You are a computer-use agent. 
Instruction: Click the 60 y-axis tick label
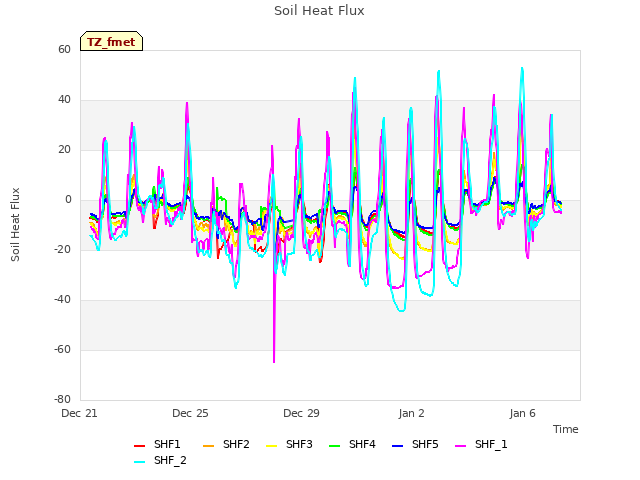click(x=64, y=49)
